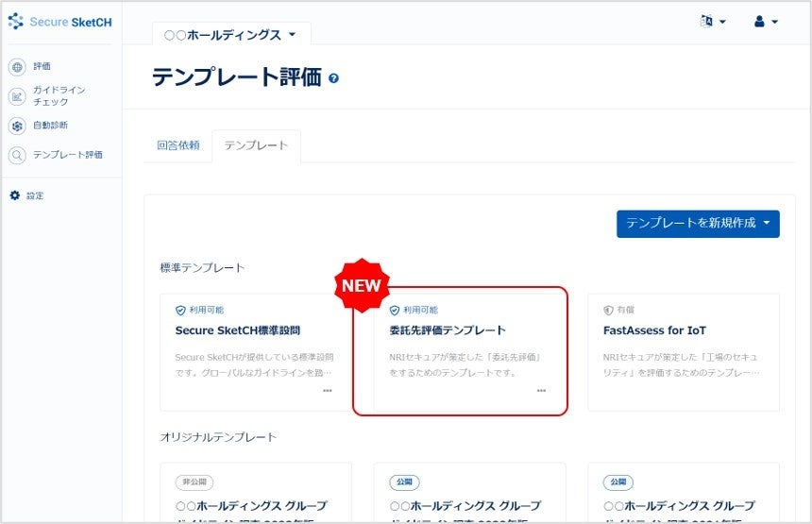The width and height of the screenshot is (812, 524).
Task: Open the middle public ○○ホールディングス グループ template card
Action: coord(469,493)
